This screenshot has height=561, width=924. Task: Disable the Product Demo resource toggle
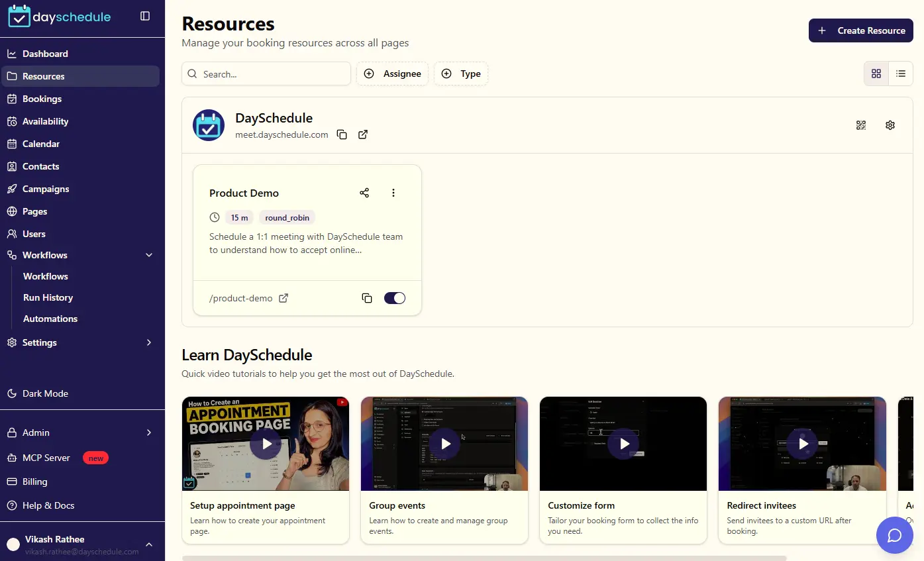pos(395,298)
